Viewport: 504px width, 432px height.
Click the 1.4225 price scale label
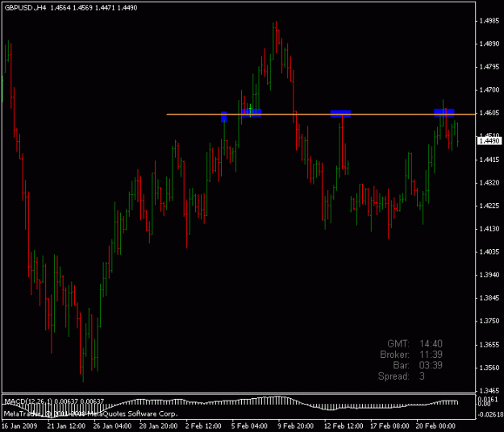(x=489, y=206)
